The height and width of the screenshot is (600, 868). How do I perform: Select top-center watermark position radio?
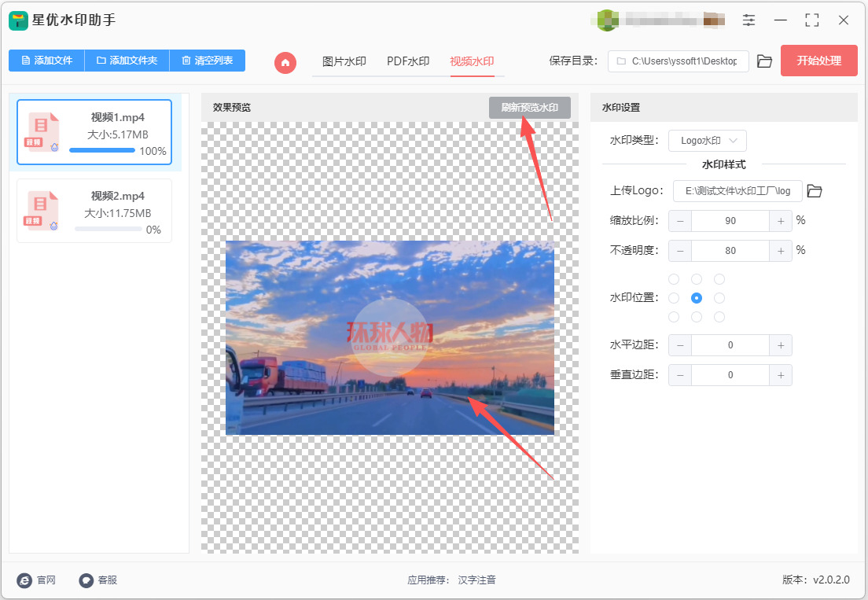point(697,279)
